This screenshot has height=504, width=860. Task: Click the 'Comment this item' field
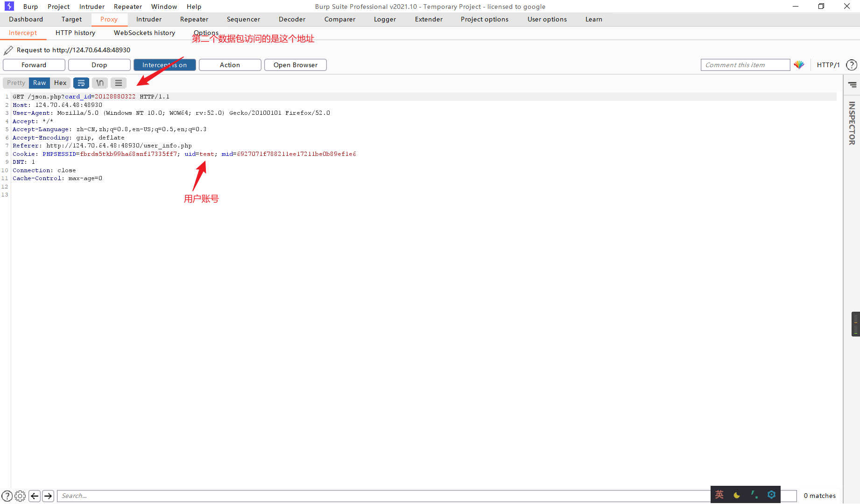[745, 65]
